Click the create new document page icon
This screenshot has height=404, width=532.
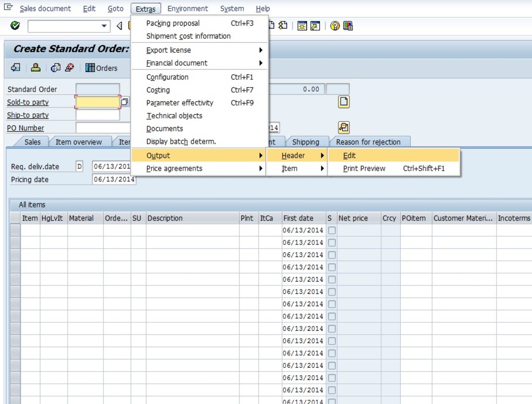tap(344, 101)
